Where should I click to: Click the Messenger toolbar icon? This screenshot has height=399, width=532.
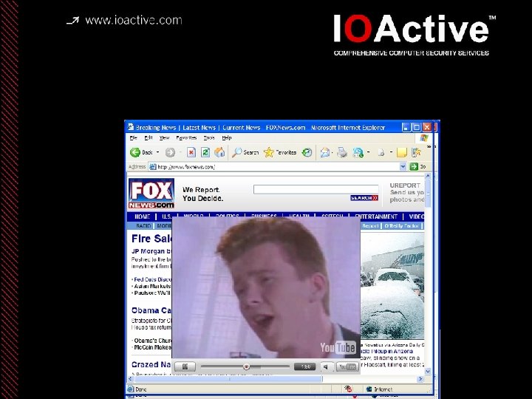(358, 153)
